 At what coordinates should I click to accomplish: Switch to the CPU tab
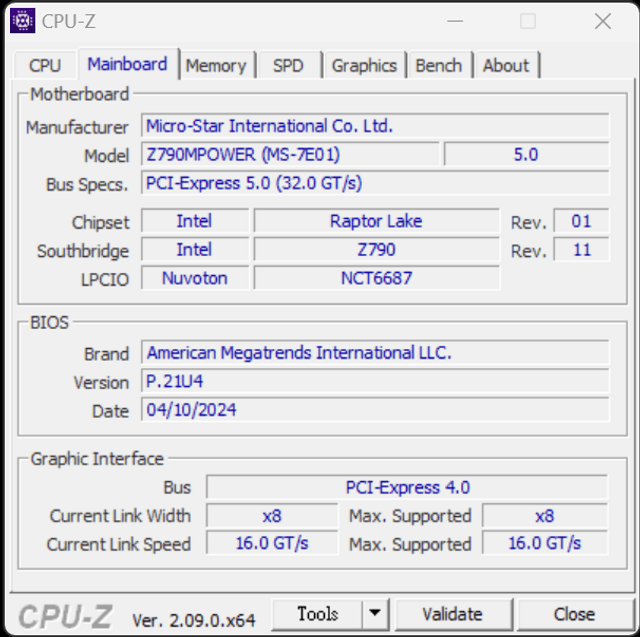coord(45,65)
